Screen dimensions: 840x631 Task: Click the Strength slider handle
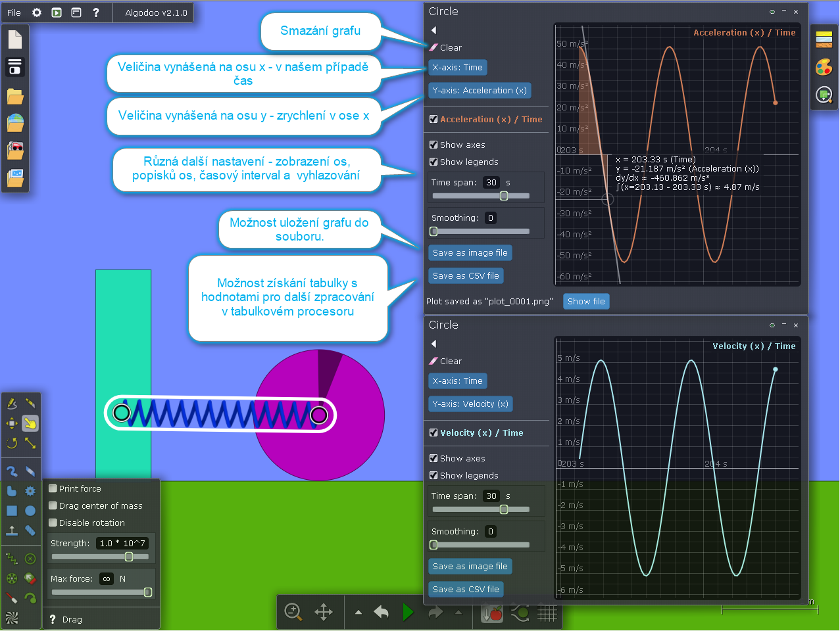129,557
